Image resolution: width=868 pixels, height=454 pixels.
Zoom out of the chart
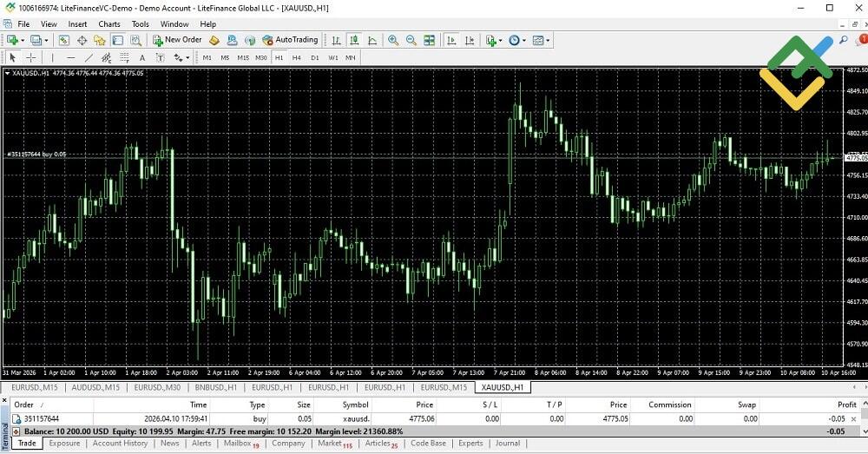(411, 40)
